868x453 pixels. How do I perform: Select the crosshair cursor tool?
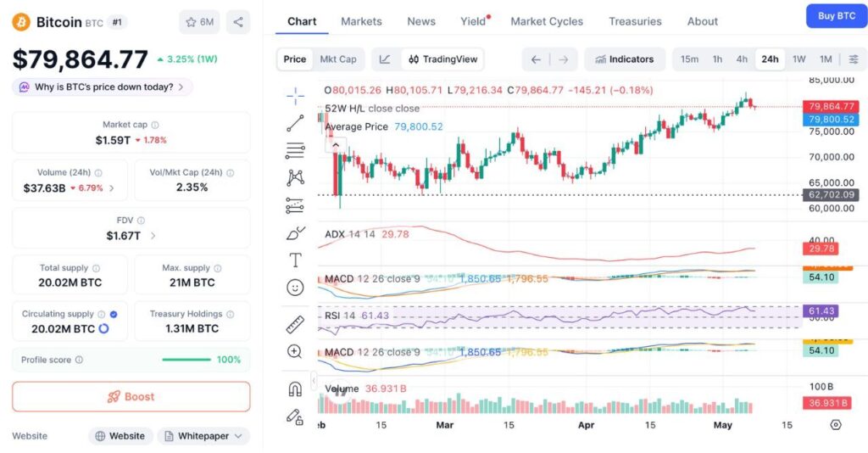coord(295,97)
